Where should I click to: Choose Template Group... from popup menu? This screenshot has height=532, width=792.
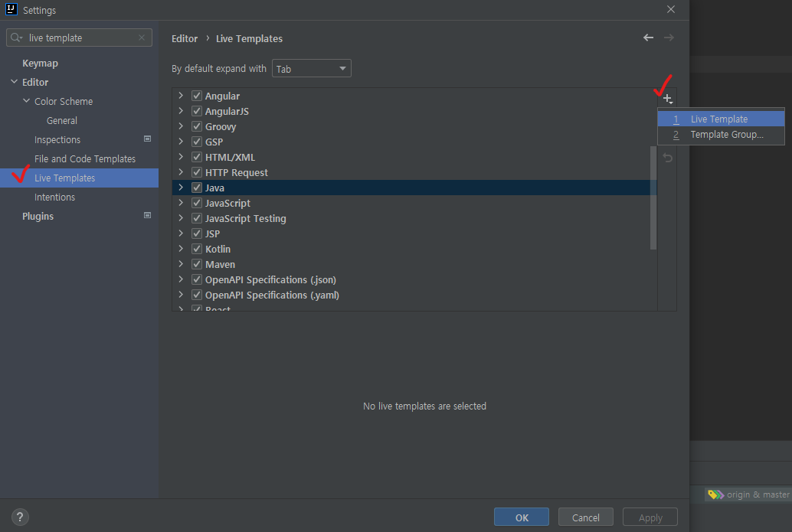click(721, 134)
